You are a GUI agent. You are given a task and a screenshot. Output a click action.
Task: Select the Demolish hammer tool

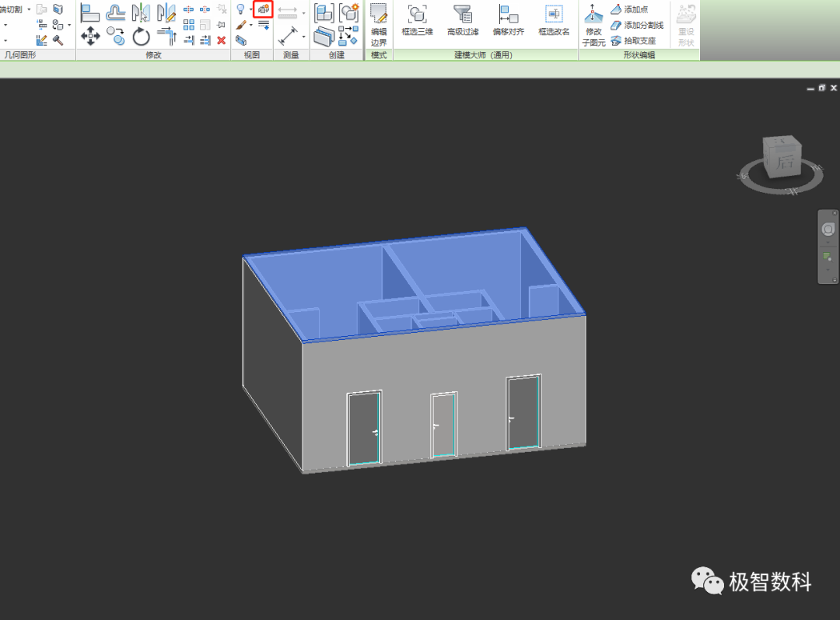(58, 40)
